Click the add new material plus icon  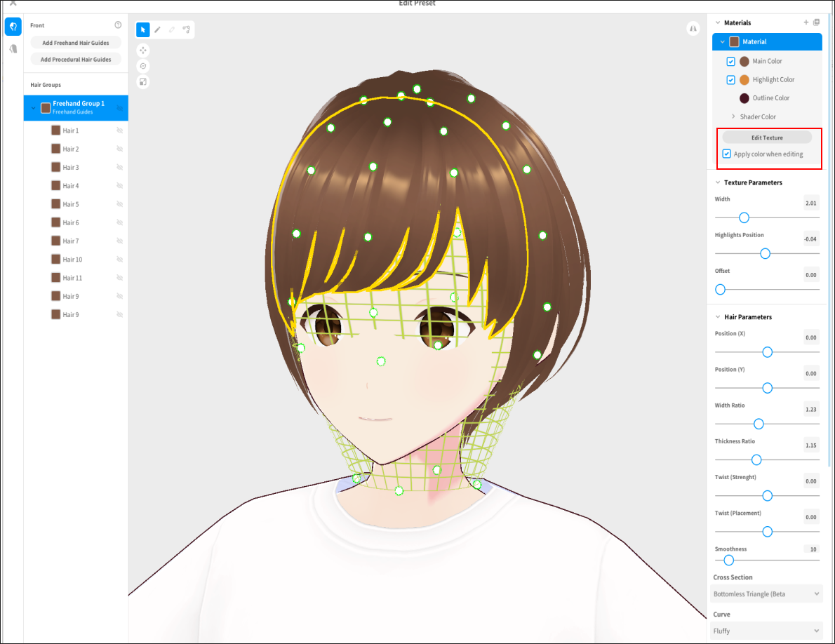[806, 22]
